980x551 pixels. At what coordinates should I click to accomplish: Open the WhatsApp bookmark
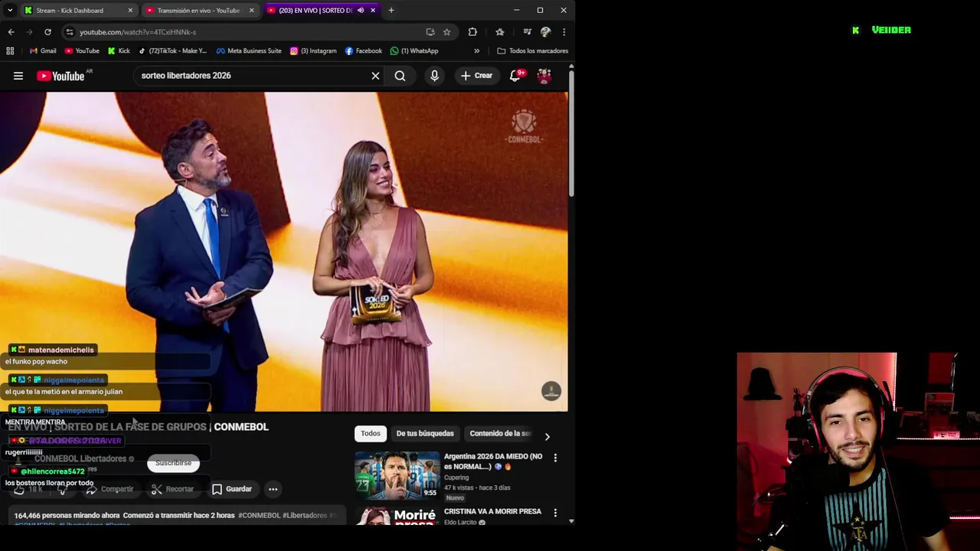[414, 51]
